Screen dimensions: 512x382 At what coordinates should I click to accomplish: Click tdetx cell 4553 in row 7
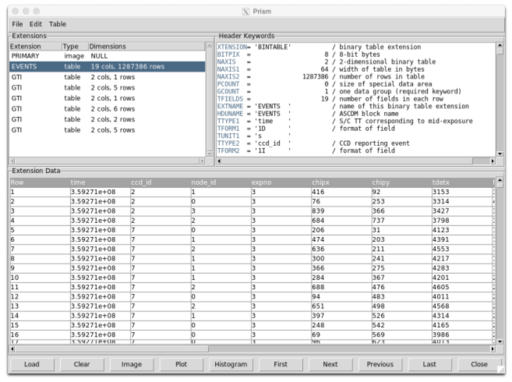tap(462, 249)
